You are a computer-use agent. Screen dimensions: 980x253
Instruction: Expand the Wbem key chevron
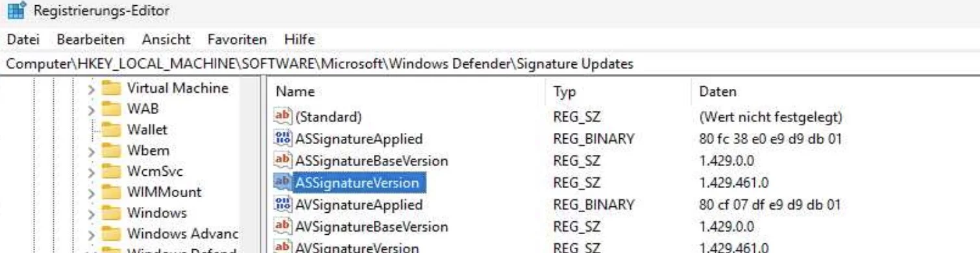click(92, 151)
